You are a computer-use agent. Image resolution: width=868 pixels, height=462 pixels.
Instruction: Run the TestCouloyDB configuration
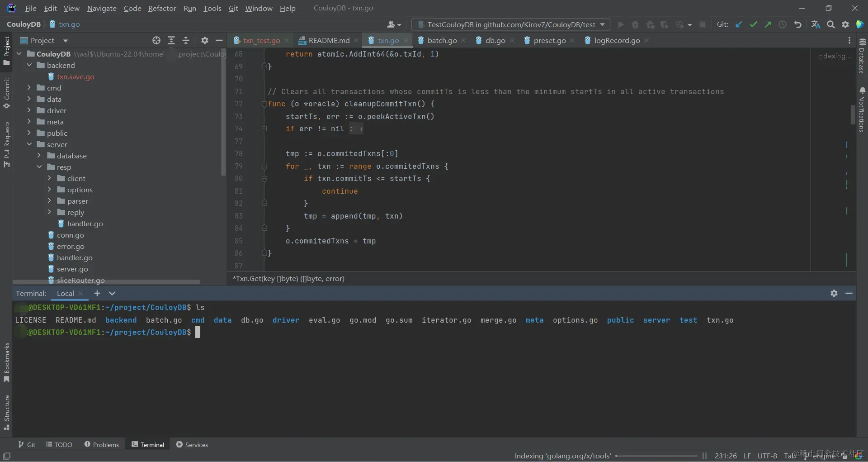pos(621,24)
